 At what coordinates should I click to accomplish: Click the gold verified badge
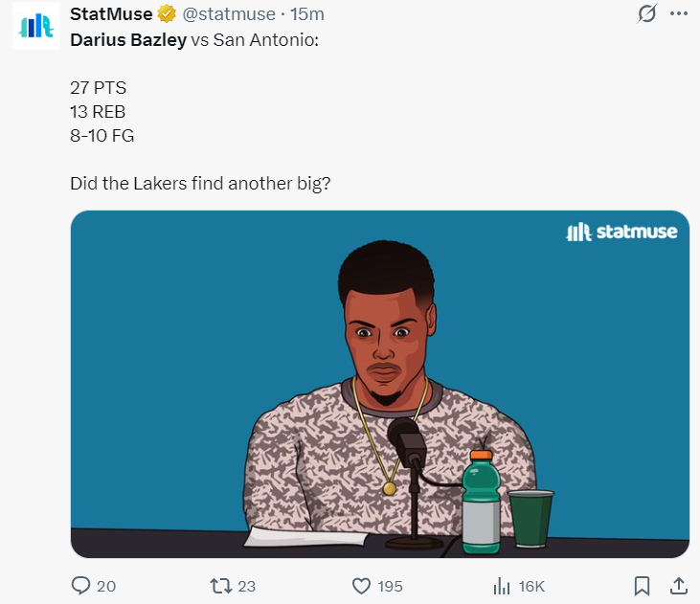pyautogui.click(x=167, y=13)
